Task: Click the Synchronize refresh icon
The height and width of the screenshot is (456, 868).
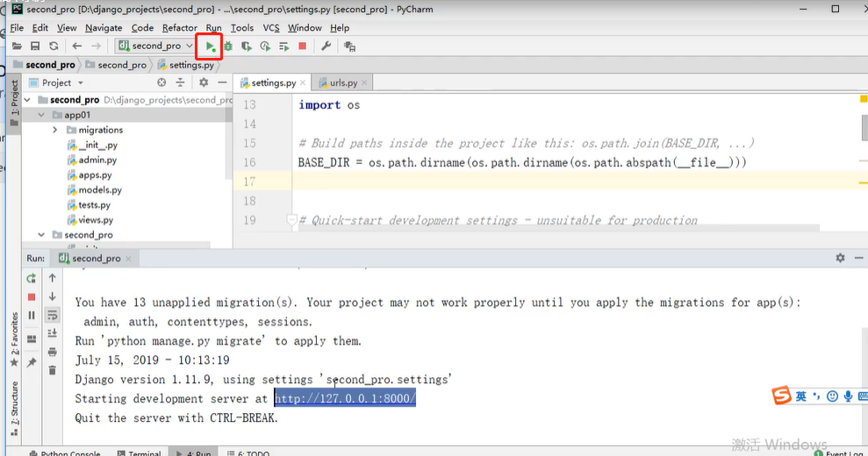Action: (54, 46)
